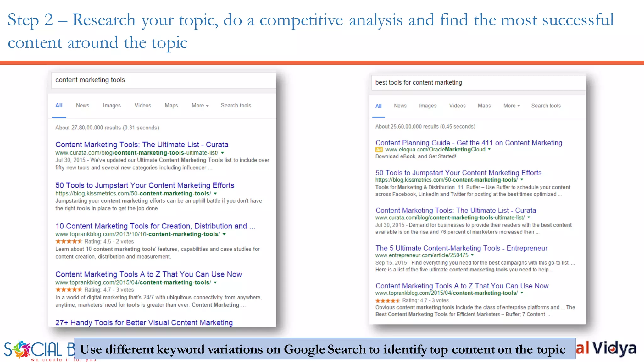Click the 'content marketing tools' search box
The width and height of the screenshot is (644, 362).
[x=164, y=80]
